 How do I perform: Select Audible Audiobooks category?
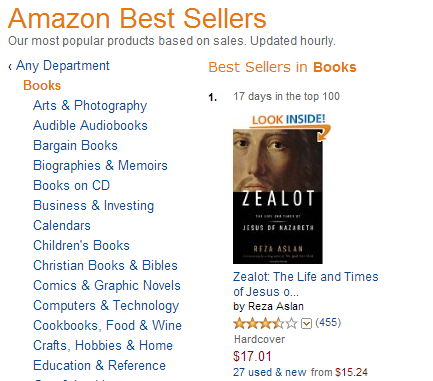[x=90, y=126]
